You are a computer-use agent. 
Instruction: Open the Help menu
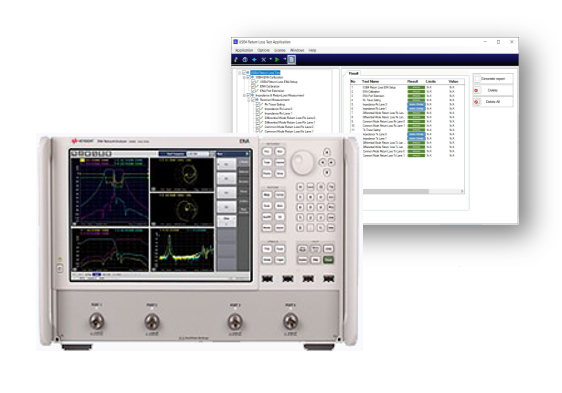pos(313,50)
